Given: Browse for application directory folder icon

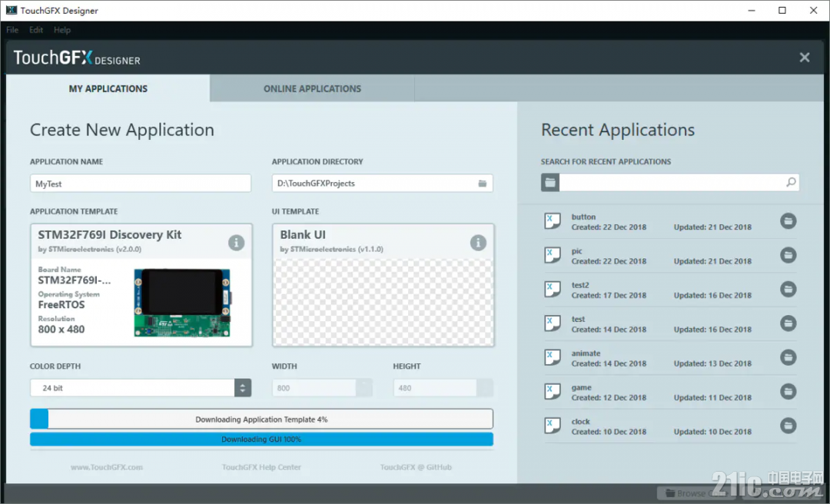Looking at the screenshot, I should click(x=482, y=183).
